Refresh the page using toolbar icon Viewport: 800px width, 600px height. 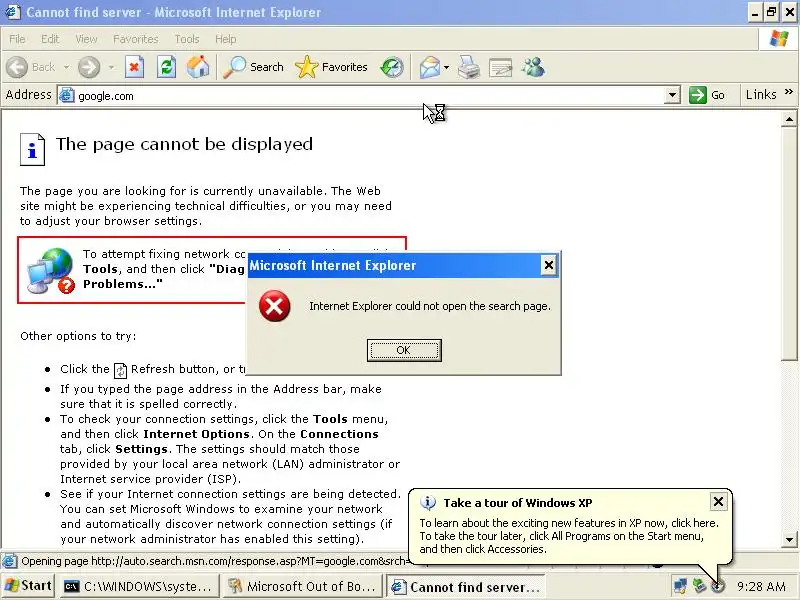166,67
